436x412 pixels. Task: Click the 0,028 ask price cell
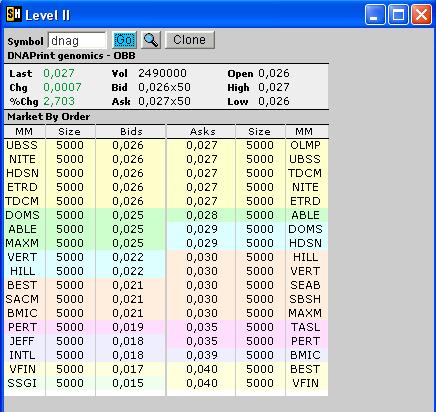click(202, 215)
